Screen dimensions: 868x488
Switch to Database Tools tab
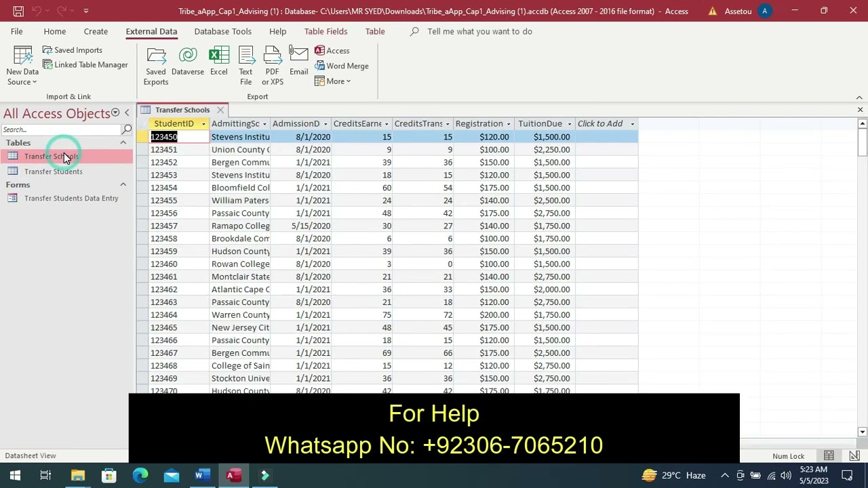222,31
